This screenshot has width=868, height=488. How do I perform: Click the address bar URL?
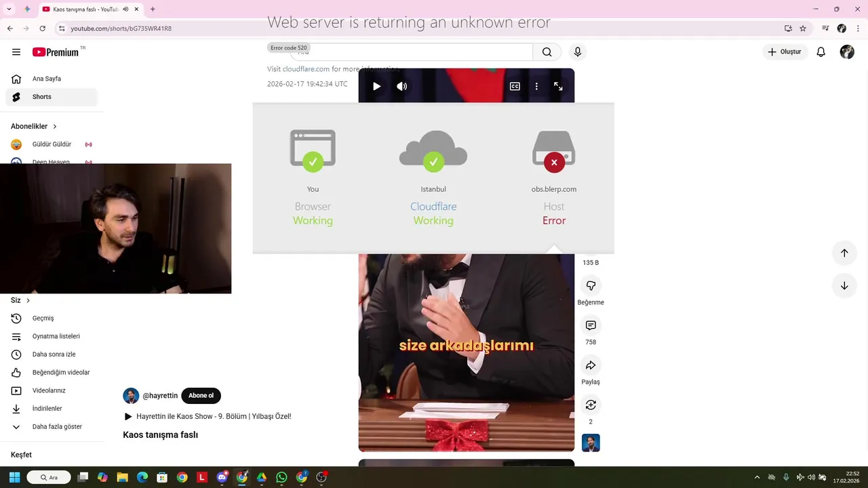(x=121, y=28)
